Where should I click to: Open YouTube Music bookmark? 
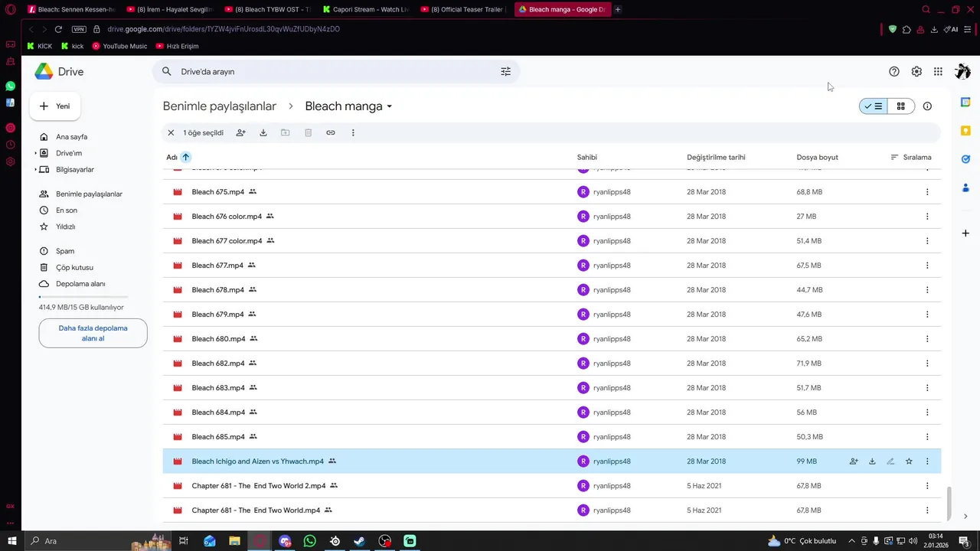(x=119, y=46)
